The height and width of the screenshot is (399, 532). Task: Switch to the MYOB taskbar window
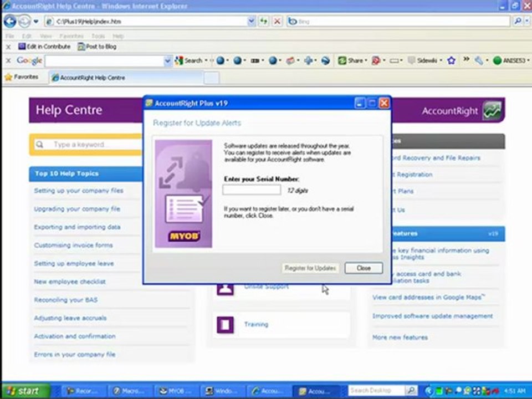click(x=176, y=391)
